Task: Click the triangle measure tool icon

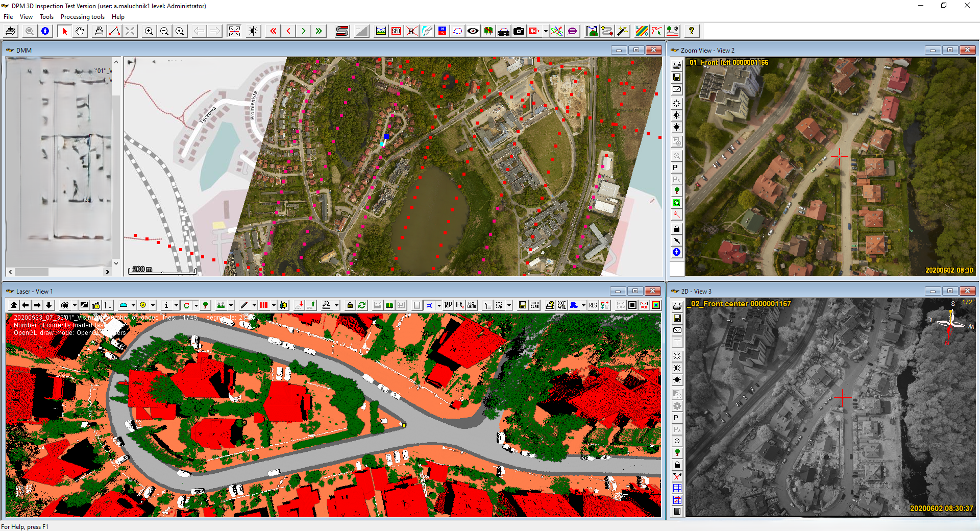Action: 115,31
